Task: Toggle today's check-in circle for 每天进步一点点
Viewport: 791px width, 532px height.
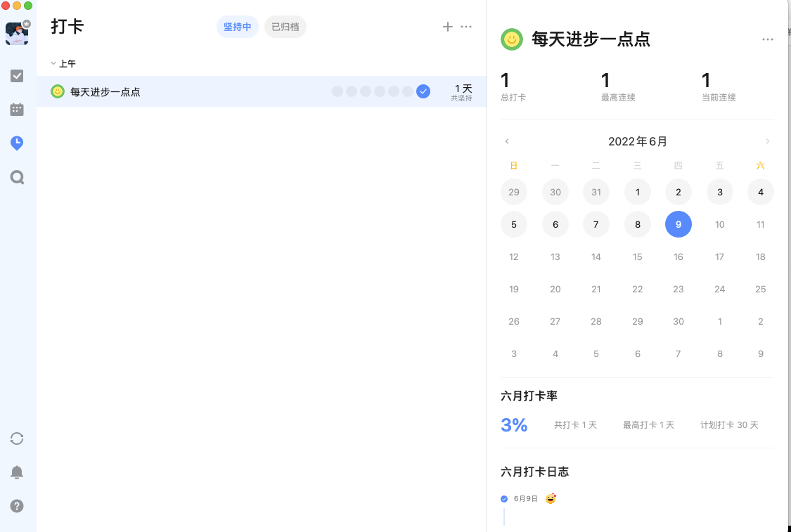Action: point(423,91)
